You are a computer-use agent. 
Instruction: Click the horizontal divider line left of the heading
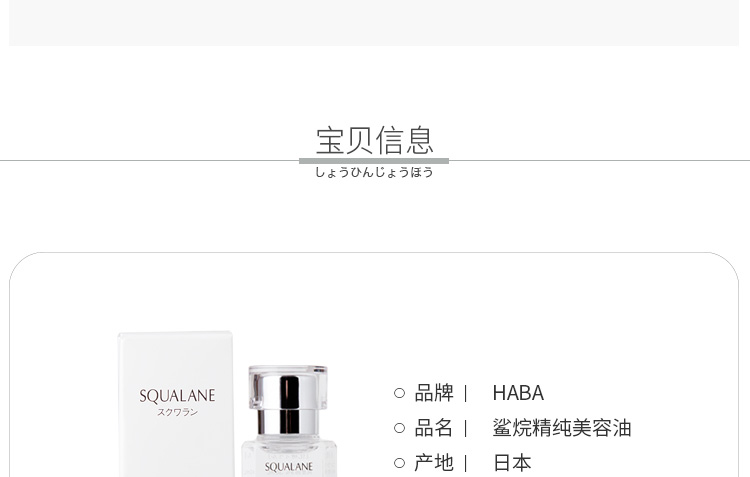(149, 161)
